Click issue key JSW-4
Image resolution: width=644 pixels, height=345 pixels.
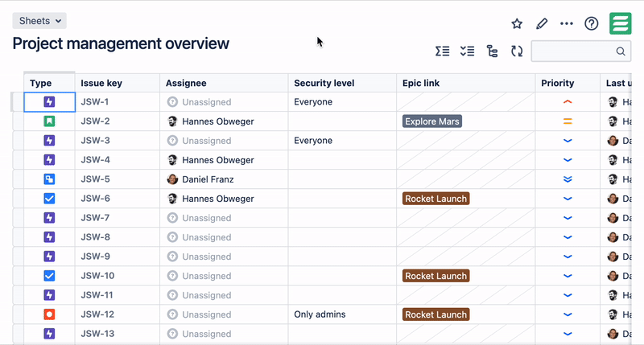coord(95,159)
